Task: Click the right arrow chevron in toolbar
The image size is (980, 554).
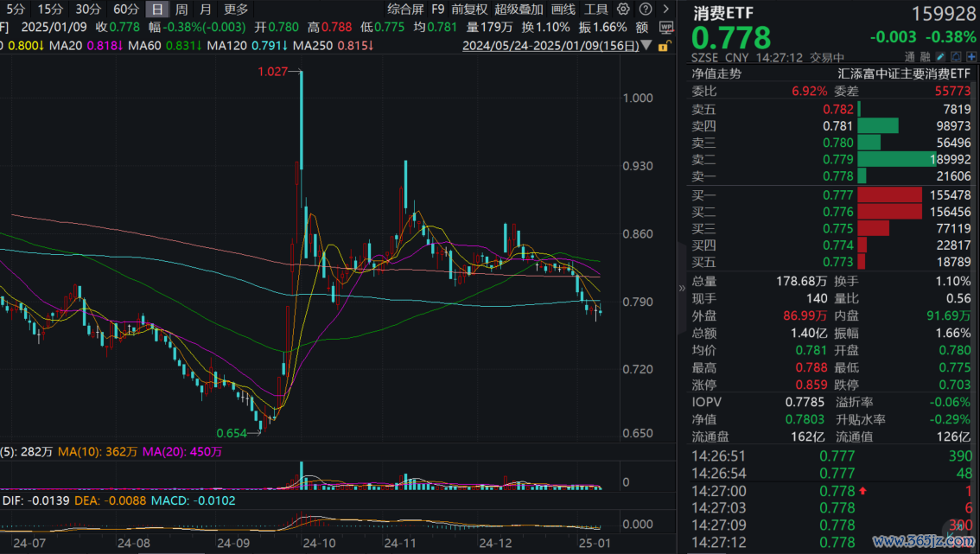Action: coord(664,10)
